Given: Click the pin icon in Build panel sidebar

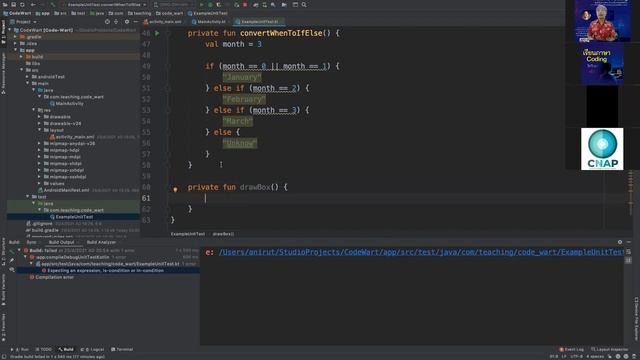Looking at the screenshot, I should 12,260.
